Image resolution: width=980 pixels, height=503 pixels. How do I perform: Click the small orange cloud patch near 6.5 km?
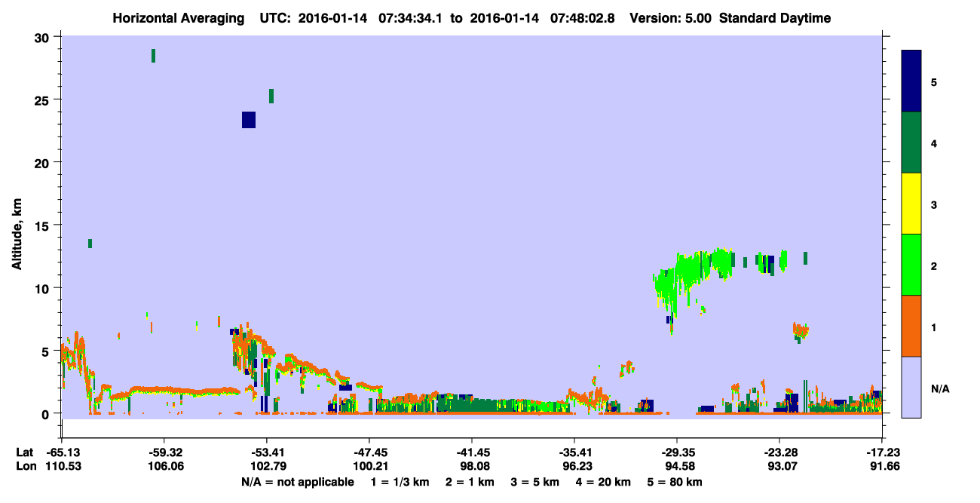coord(800,330)
